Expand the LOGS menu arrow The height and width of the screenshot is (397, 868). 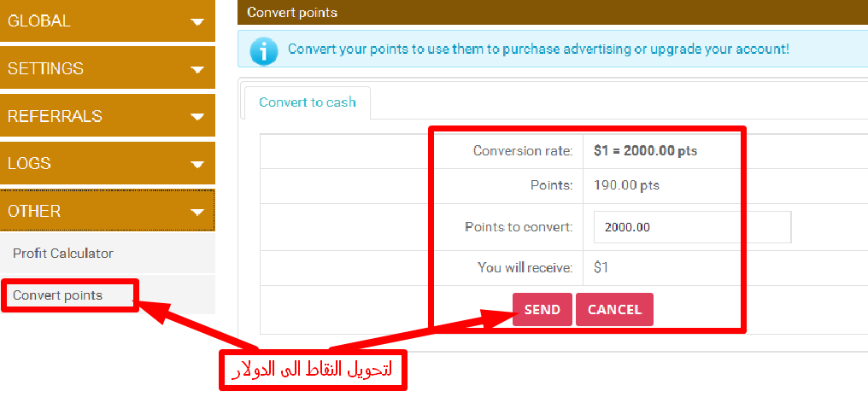pos(196,165)
